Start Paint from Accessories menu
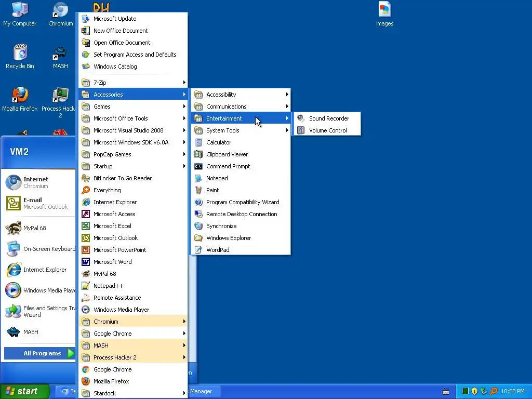 click(241, 190)
